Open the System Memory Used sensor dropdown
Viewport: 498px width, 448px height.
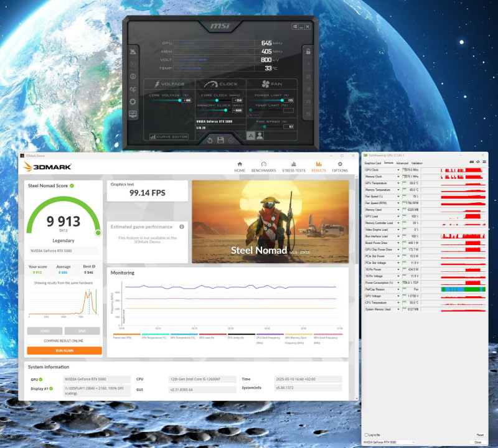398,309
